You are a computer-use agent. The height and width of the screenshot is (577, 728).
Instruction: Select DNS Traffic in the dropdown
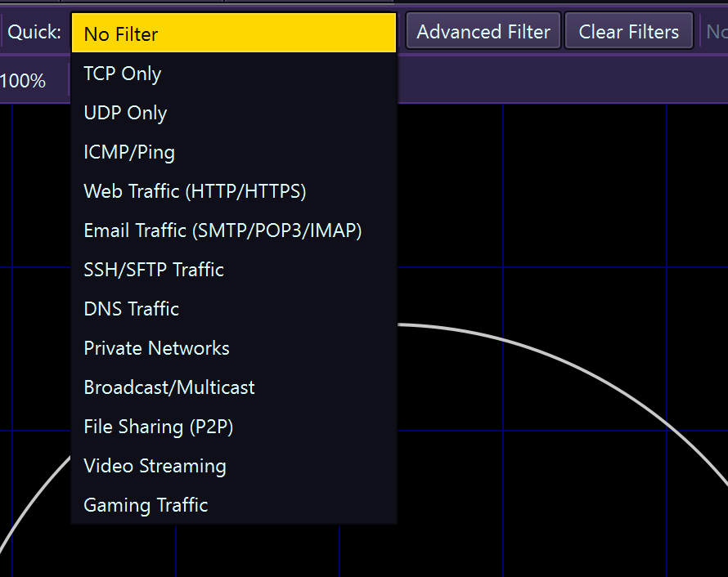point(132,309)
